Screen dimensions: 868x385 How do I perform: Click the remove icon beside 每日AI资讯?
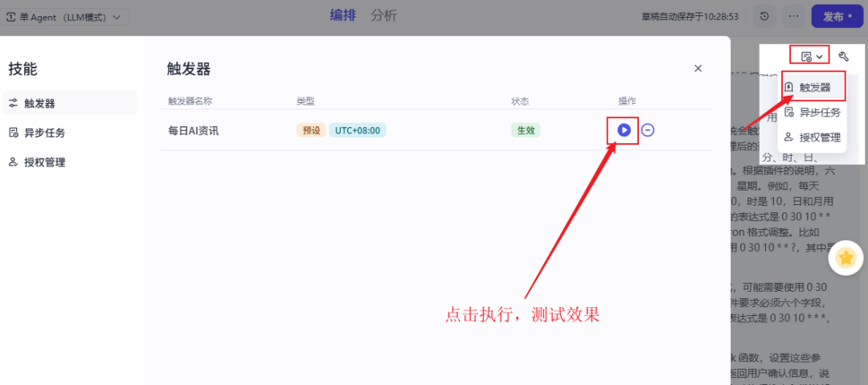click(x=648, y=130)
